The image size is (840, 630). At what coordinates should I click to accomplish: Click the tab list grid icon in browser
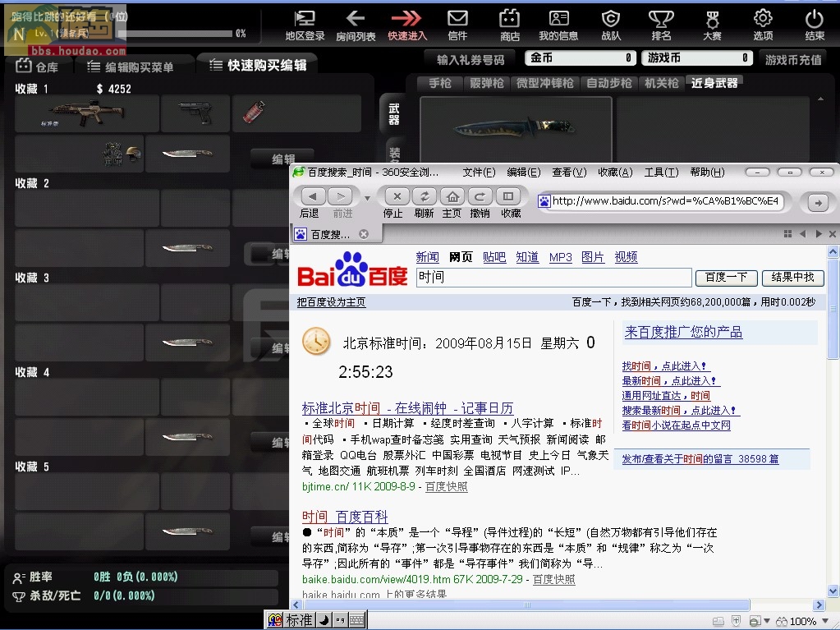787,233
